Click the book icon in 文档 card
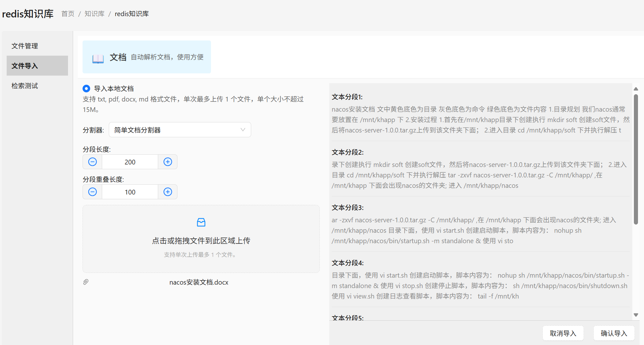Image resolution: width=644 pixels, height=345 pixels. (98, 58)
